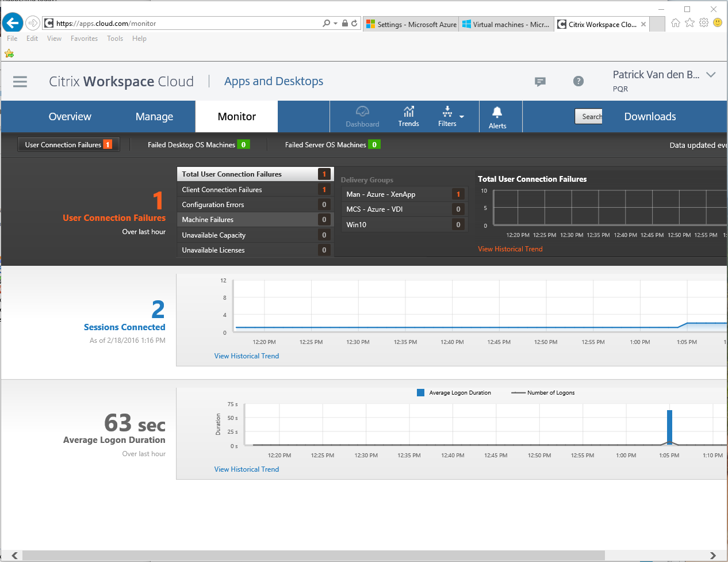
Task: Open the Tools menu
Action: 115,39
